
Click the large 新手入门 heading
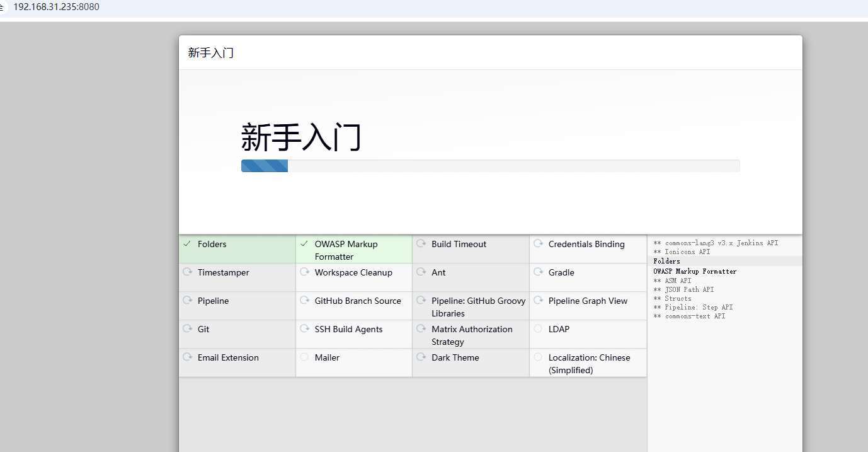[x=300, y=137]
